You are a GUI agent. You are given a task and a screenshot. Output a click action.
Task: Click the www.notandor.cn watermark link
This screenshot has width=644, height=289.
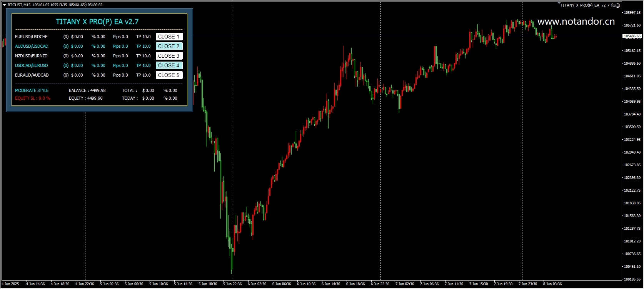pos(576,22)
